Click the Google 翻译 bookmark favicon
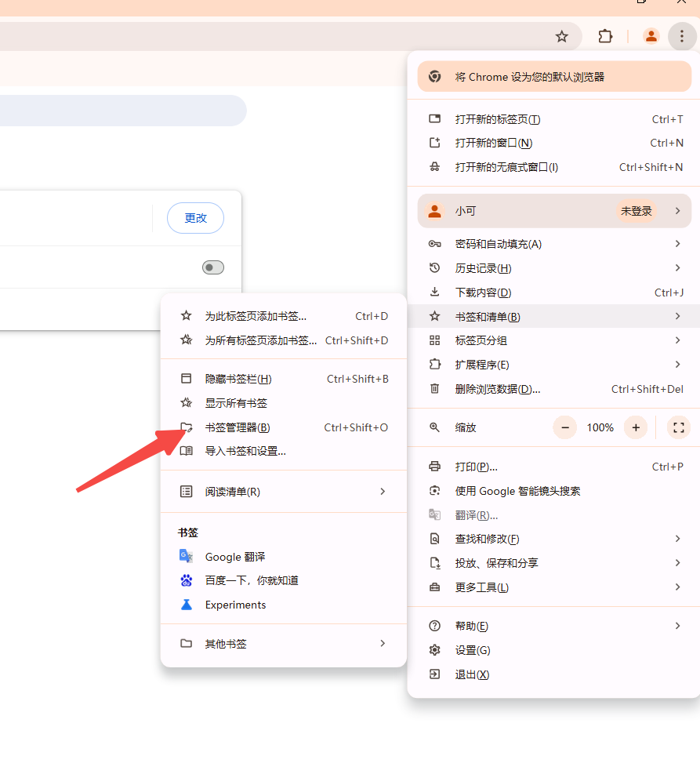This screenshot has height=774, width=700. tap(186, 556)
